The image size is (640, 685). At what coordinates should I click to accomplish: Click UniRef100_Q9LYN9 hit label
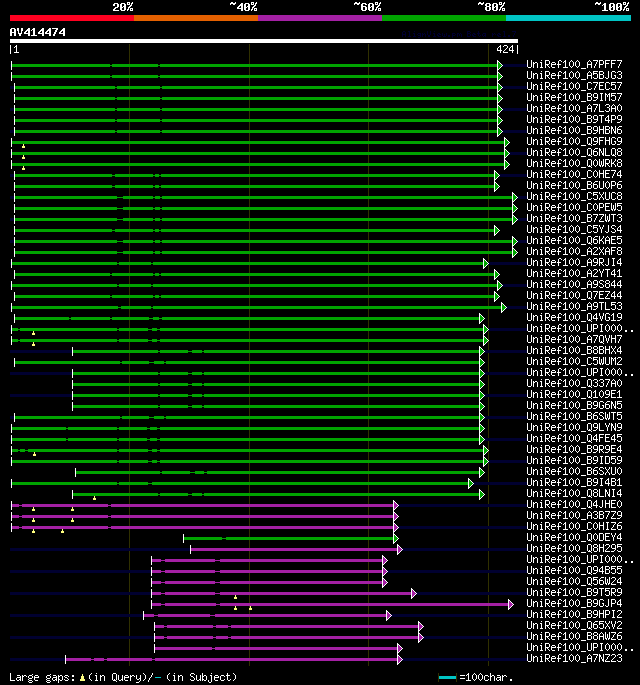point(574,427)
